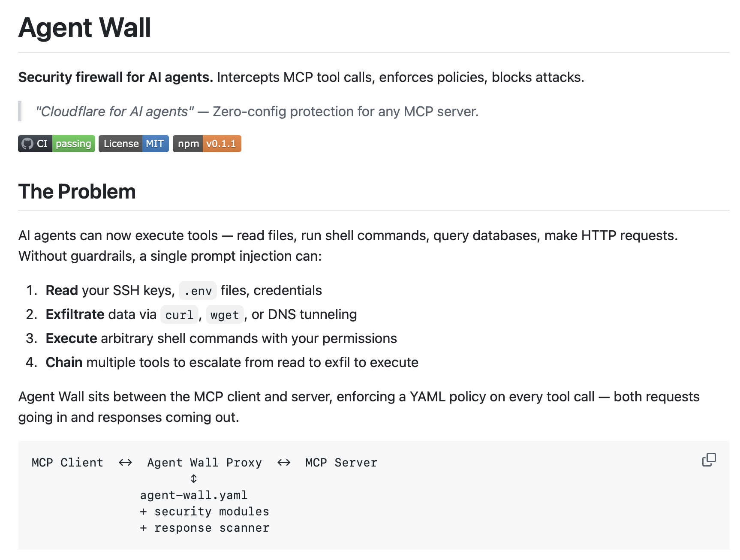The width and height of the screenshot is (740, 560).
Task: Click the curl inline code snippet
Action: tap(179, 315)
